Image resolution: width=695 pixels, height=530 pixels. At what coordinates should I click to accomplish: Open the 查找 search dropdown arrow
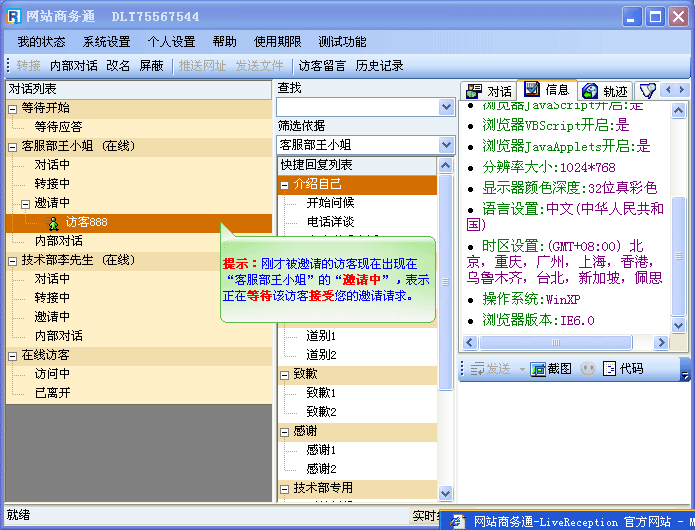pos(446,107)
